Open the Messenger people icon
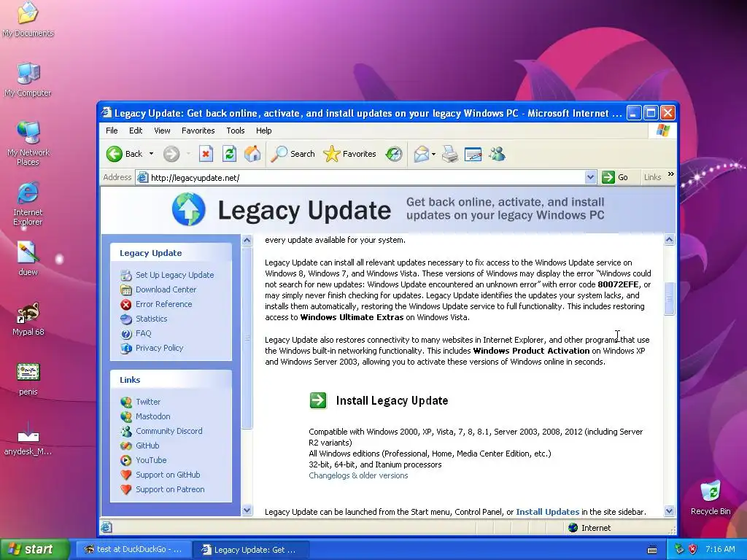The width and height of the screenshot is (747, 560). click(497, 154)
